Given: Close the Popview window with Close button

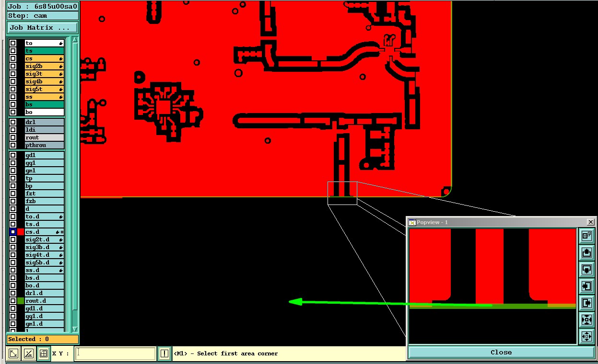Looking at the screenshot, I should coord(501,353).
